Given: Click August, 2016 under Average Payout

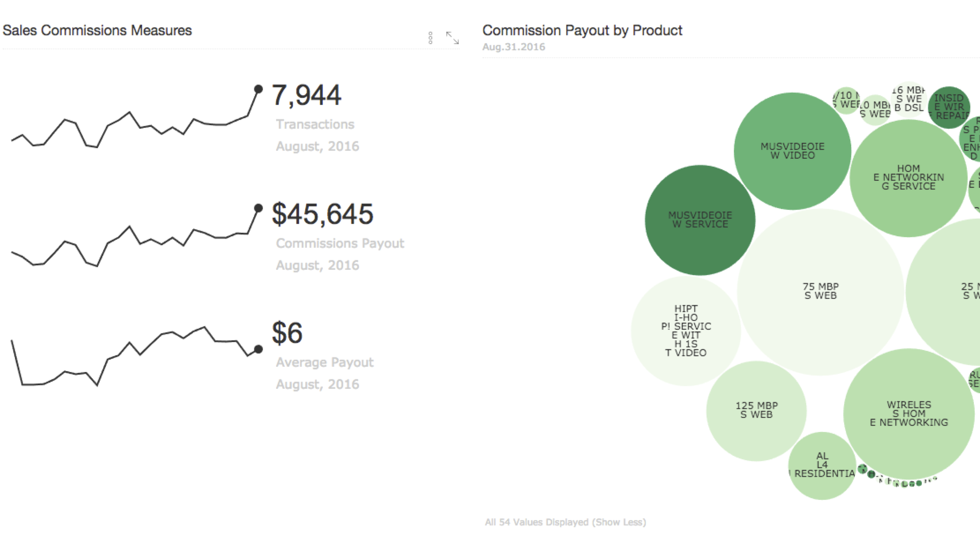Looking at the screenshot, I should tap(318, 384).
